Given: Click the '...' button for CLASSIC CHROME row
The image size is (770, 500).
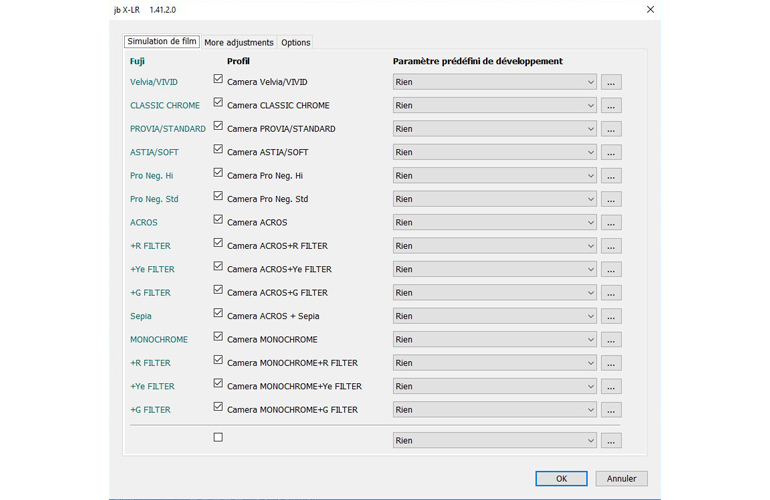Looking at the screenshot, I should [x=611, y=105].
